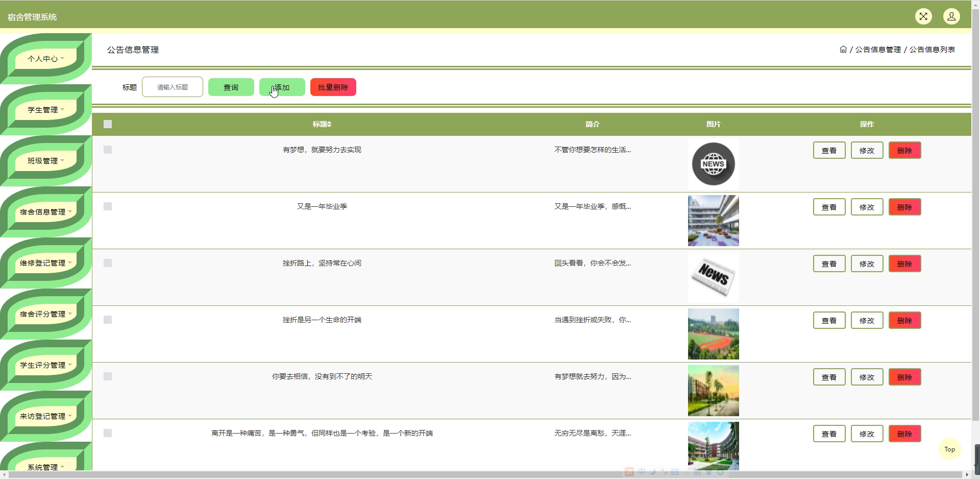The width and height of the screenshot is (980, 479).
Task: Click the 标题 search input field
Action: (173, 87)
